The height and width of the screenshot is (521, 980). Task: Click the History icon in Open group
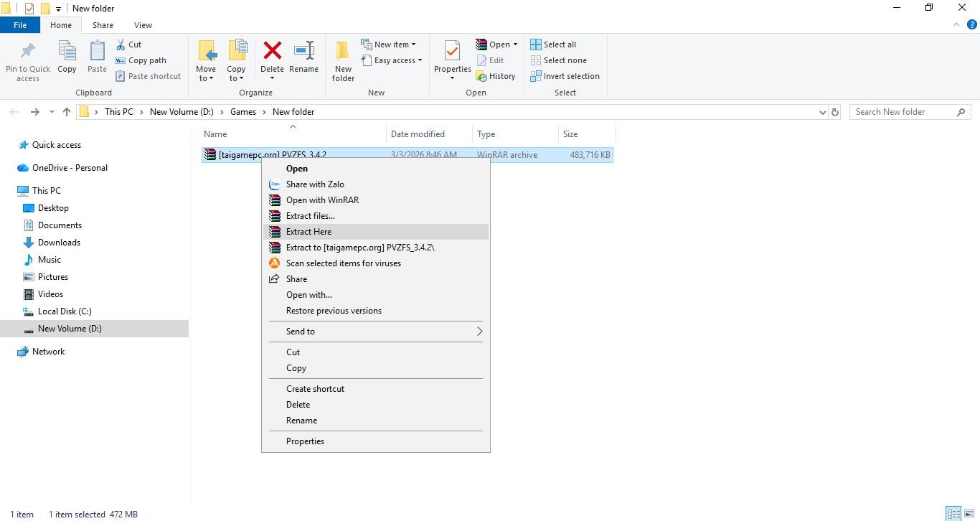pos(496,76)
